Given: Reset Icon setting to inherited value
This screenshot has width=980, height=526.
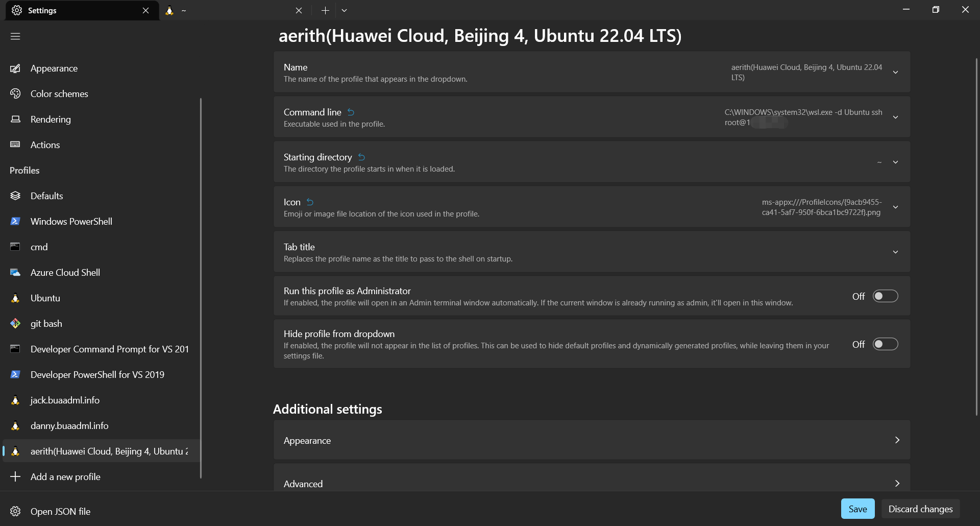Looking at the screenshot, I should (x=310, y=202).
